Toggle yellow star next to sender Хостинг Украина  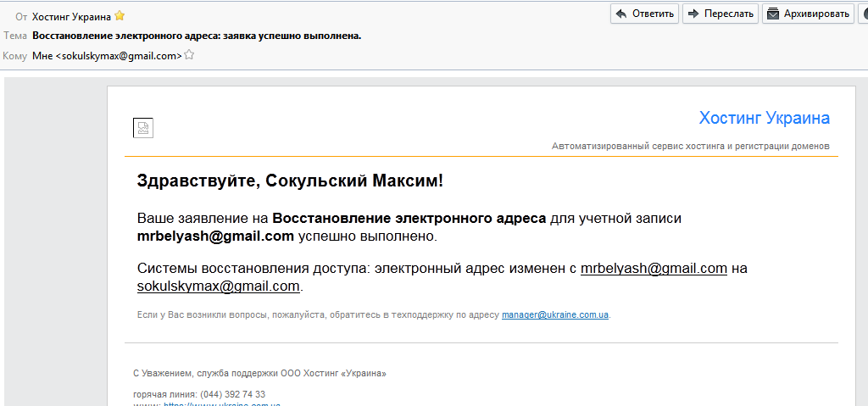click(119, 17)
